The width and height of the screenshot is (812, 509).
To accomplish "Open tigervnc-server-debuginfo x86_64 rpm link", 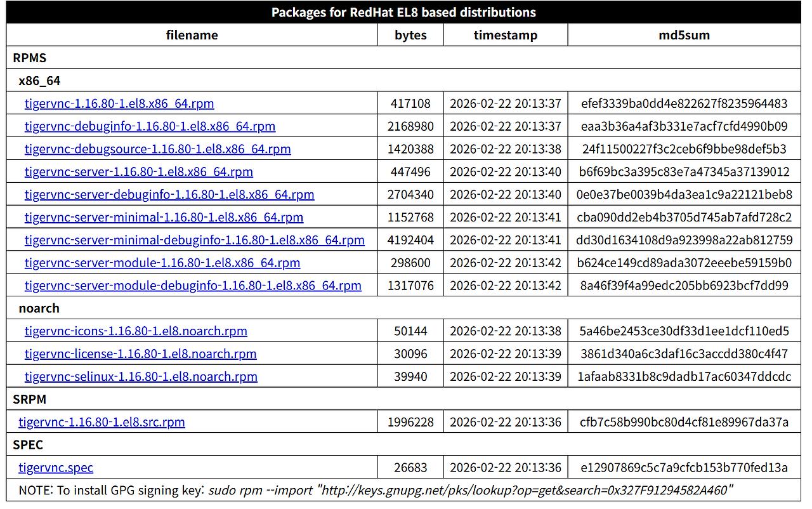I will [x=169, y=195].
